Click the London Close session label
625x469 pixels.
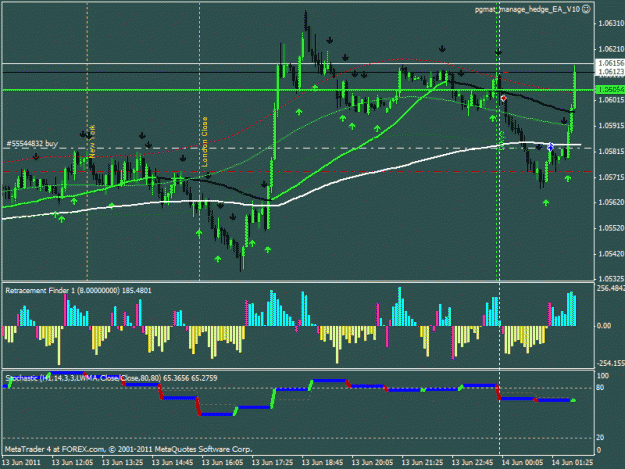coord(204,141)
